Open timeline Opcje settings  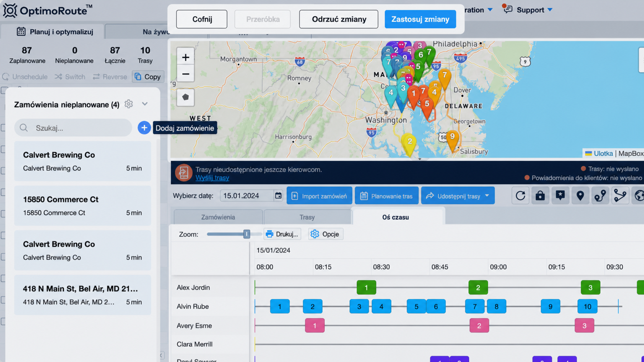pyautogui.click(x=326, y=234)
